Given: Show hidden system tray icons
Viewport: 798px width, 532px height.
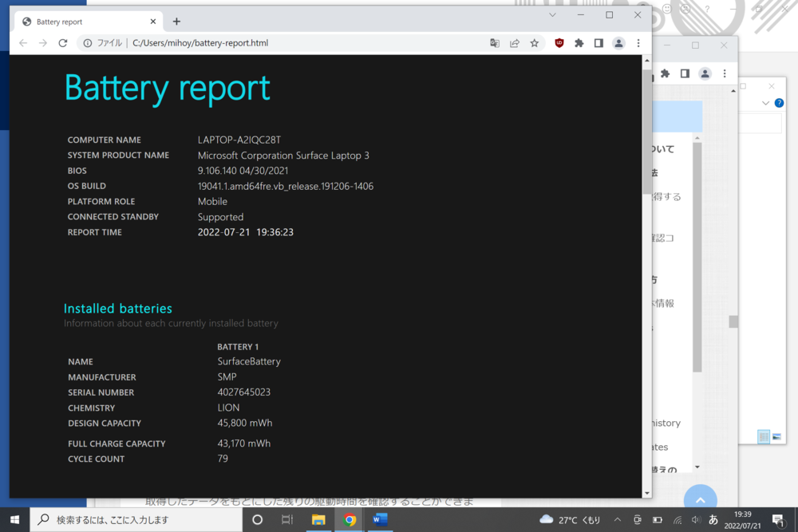Looking at the screenshot, I should pos(619,519).
